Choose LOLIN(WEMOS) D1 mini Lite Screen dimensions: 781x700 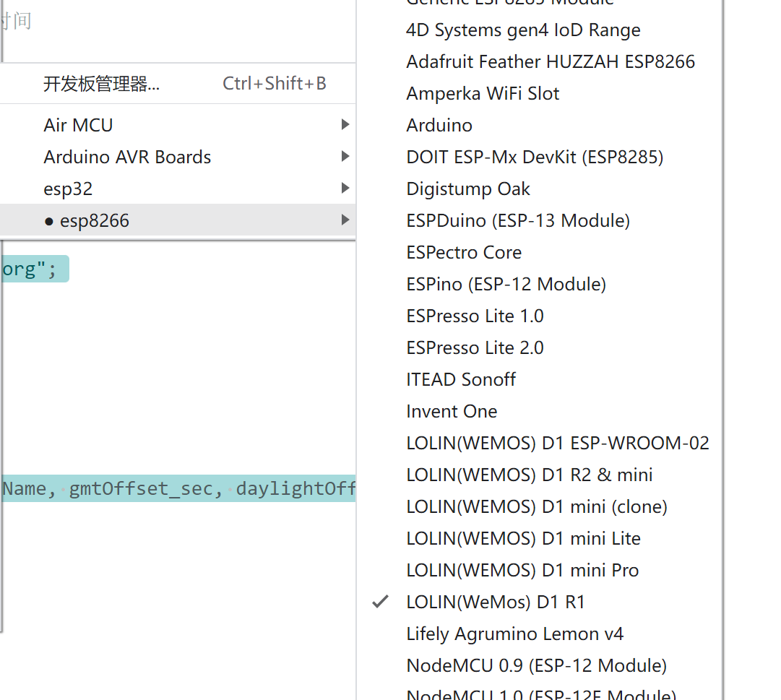click(x=540, y=539)
